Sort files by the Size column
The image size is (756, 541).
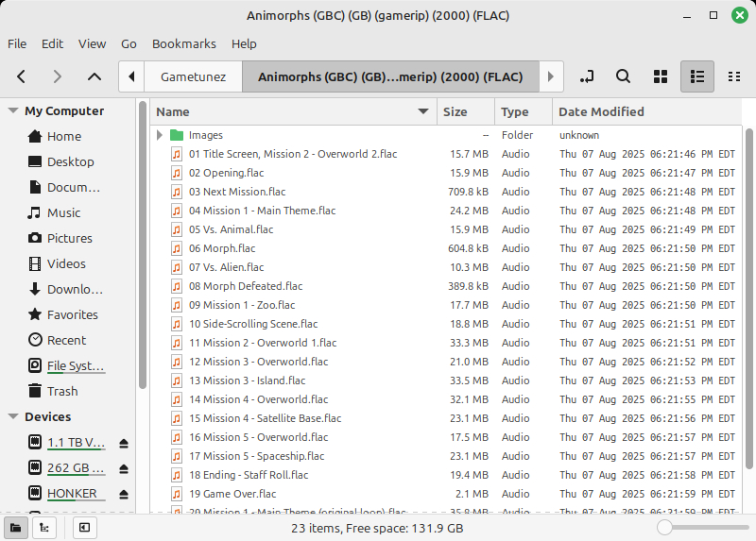pos(455,111)
